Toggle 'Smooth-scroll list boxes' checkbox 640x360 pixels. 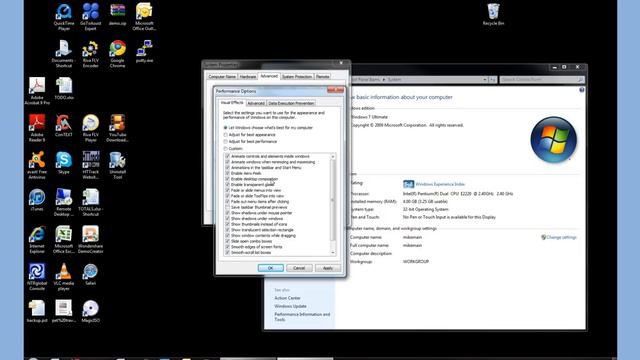point(227,253)
